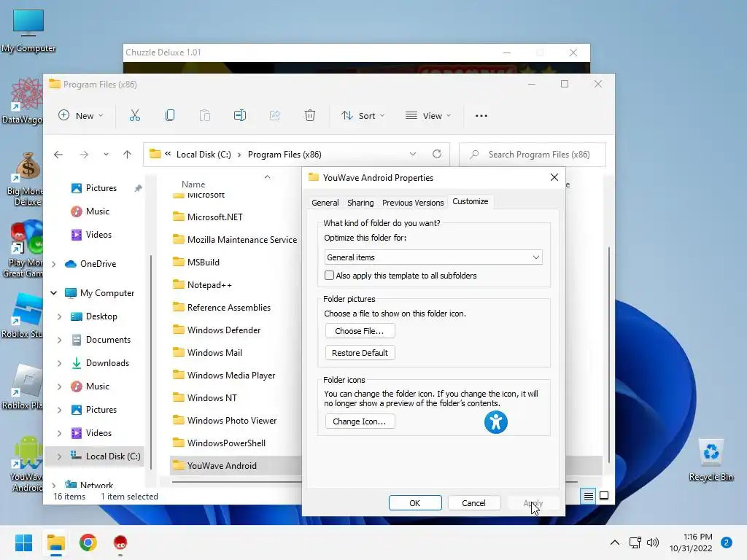747x560 pixels.
Task: Click the Restore Default button
Action: (360, 353)
